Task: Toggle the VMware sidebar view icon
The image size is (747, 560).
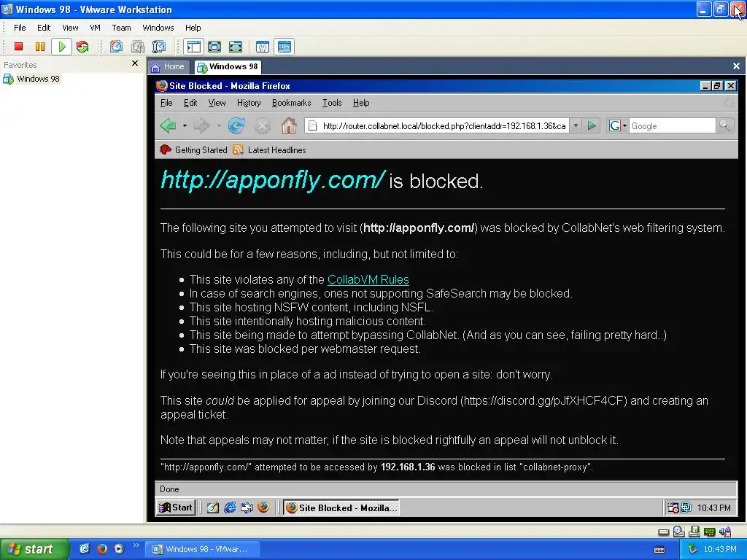Action: [x=193, y=47]
